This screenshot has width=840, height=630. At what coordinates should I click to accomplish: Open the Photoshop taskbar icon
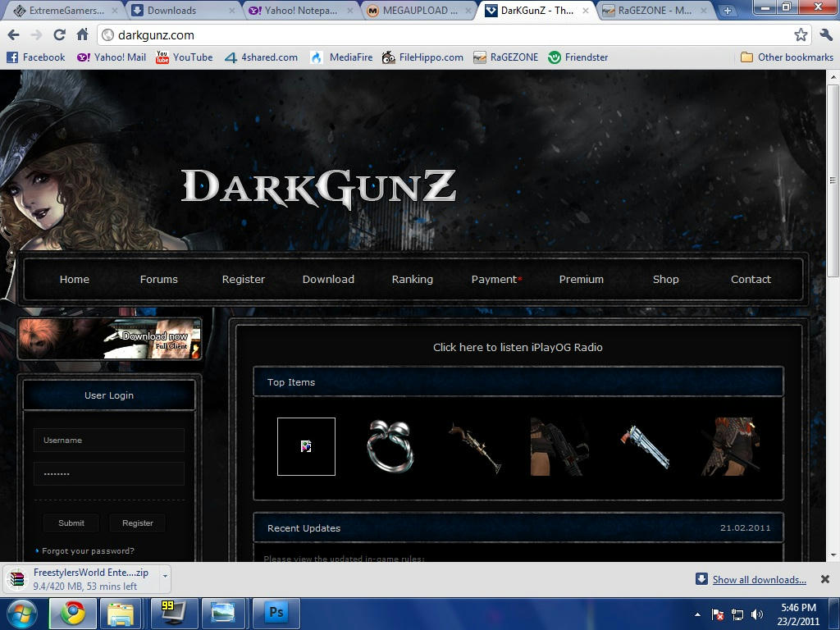pyautogui.click(x=276, y=613)
